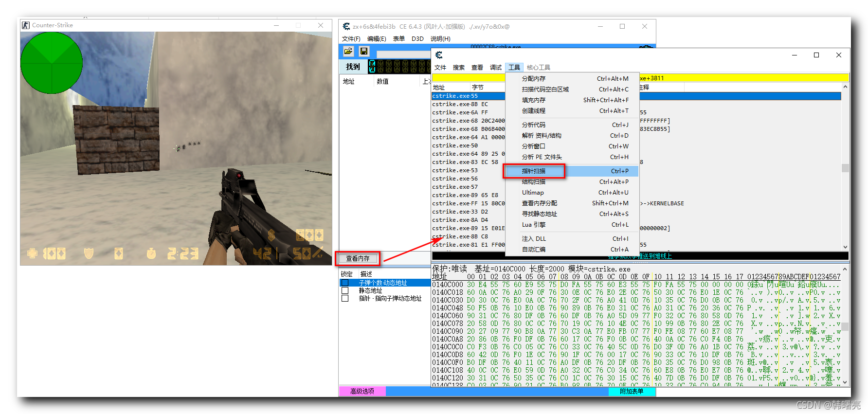Select hex dump row 0140C108

click(636, 370)
